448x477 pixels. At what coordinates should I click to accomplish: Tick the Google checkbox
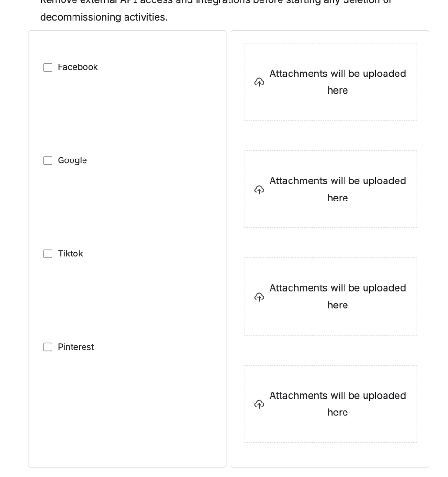pyautogui.click(x=48, y=160)
